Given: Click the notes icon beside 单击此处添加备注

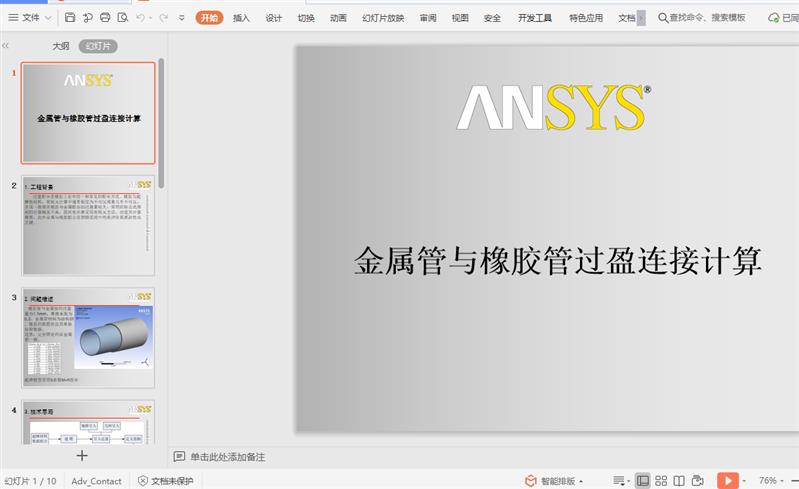Looking at the screenshot, I should pyautogui.click(x=179, y=456).
